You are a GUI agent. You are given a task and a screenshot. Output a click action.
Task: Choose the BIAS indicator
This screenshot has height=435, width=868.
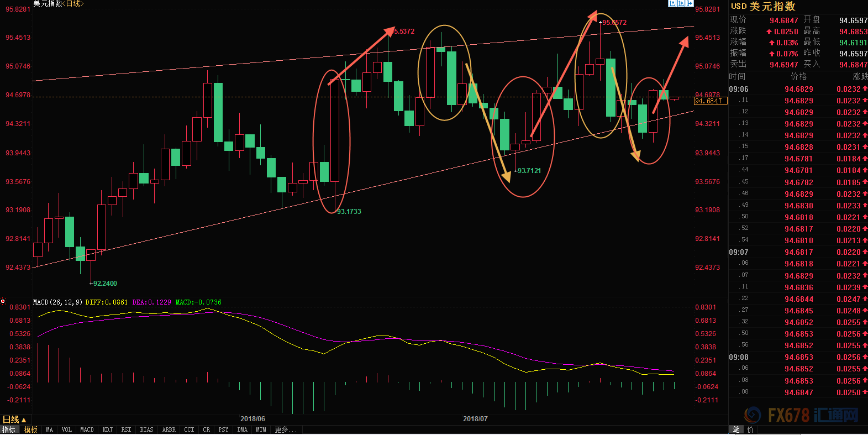pos(146,429)
